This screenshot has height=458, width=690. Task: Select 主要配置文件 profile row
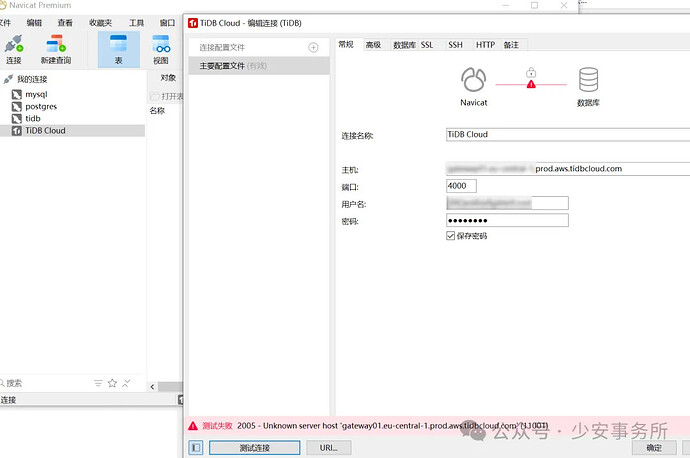(x=259, y=66)
